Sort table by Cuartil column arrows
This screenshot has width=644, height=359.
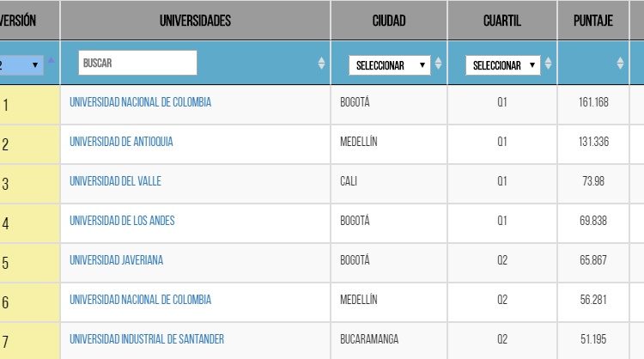click(549, 64)
